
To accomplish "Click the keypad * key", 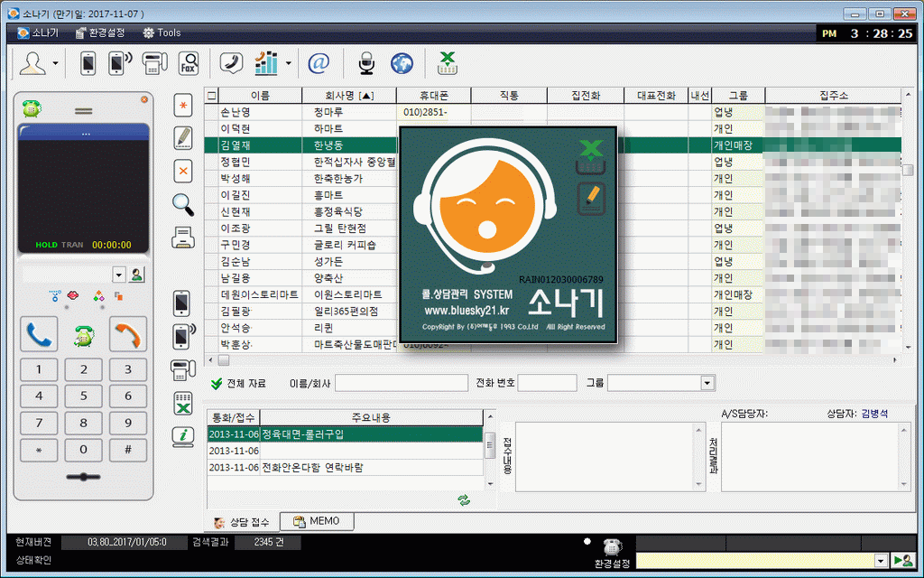I will pyautogui.click(x=39, y=450).
